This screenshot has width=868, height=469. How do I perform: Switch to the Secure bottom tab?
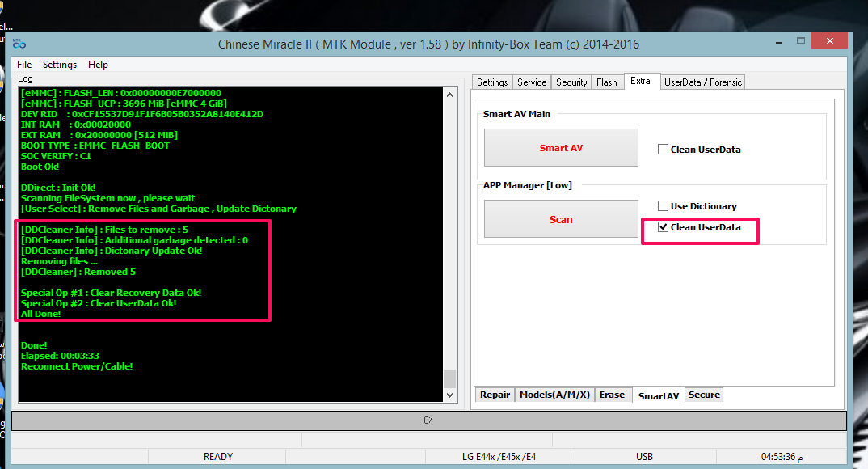click(x=704, y=395)
